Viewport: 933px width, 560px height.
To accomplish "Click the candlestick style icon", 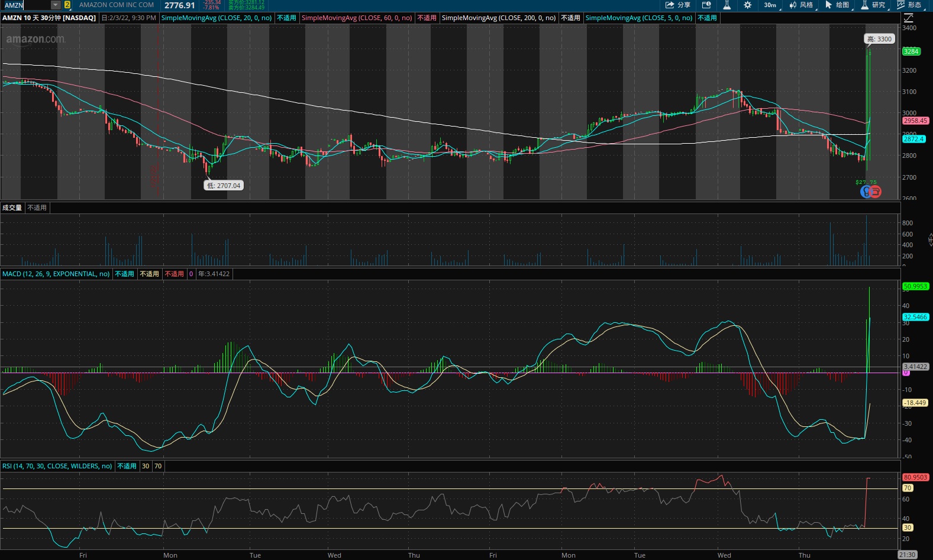I will pos(793,5).
